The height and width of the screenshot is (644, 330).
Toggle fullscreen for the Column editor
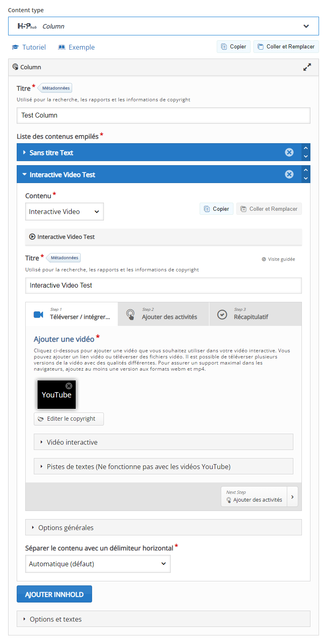tap(307, 67)
